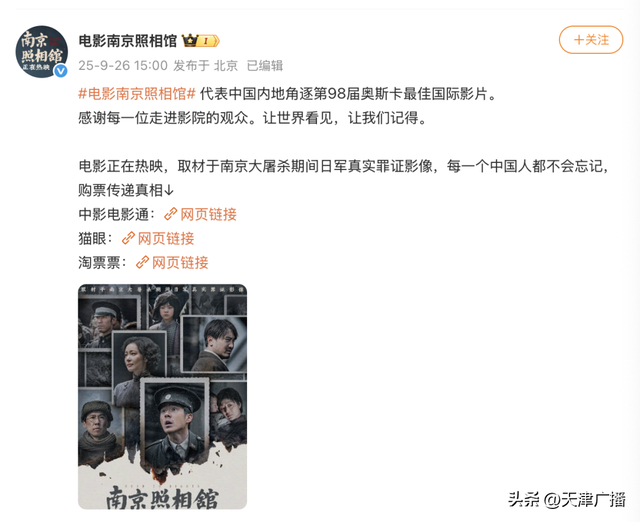Click the chain icon beside 中影电影通 link
640x522 pixels.
click(x=170, y=214)
